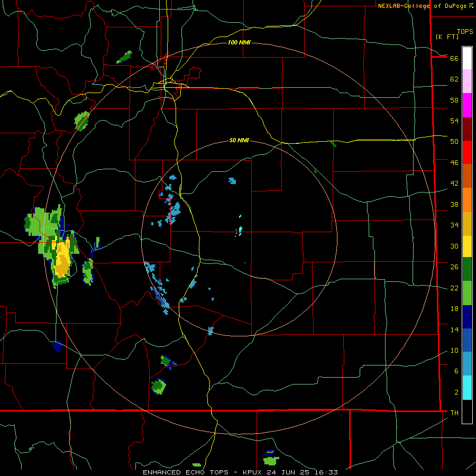Click the bright red legend color block
476x476 pixels.
(x=467, y=152)
